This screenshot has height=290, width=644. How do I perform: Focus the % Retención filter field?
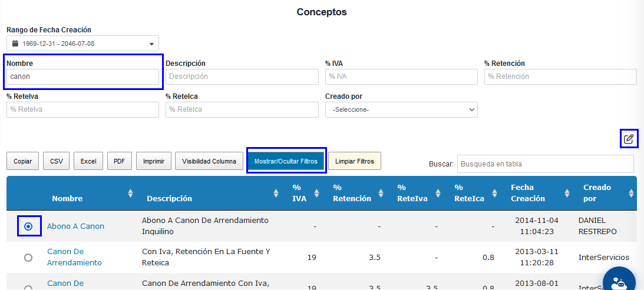coord(560,76)
